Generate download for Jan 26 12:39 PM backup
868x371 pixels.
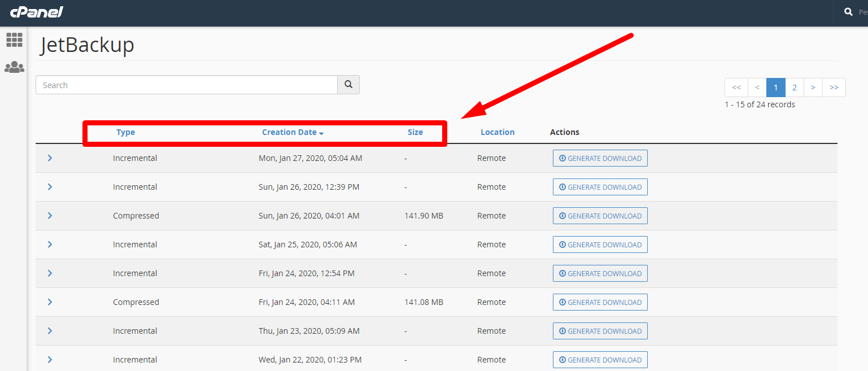tap(600, 187)
